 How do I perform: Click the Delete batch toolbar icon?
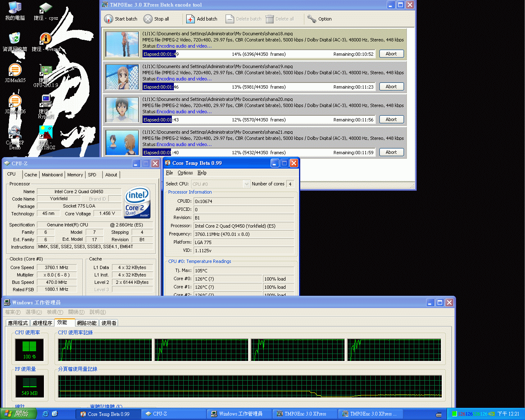(230, 19)
